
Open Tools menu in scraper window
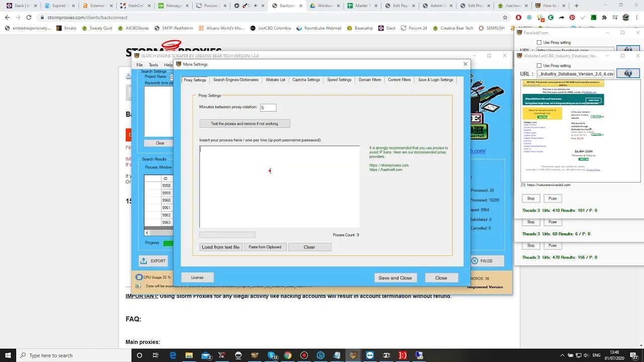tap(153, 65)
